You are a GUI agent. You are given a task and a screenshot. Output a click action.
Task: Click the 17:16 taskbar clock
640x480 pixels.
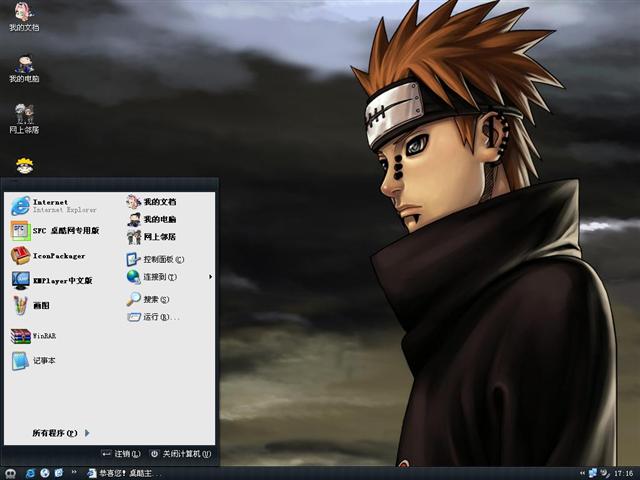click(624, 473)
